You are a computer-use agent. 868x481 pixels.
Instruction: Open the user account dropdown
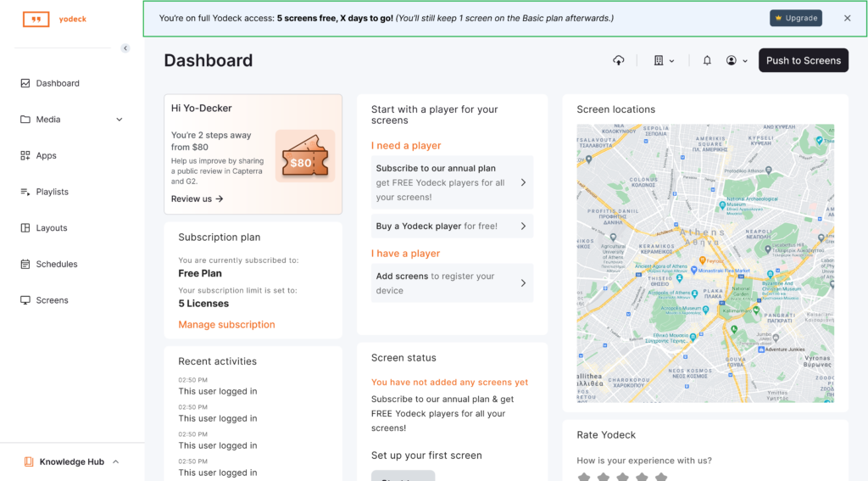pos(737,60)
